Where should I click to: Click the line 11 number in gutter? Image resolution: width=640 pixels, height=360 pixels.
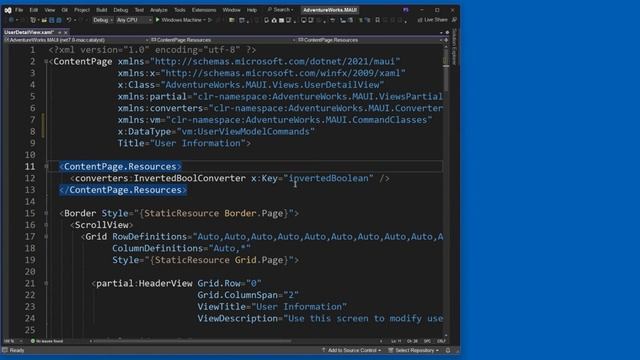[x=30, y=167]
